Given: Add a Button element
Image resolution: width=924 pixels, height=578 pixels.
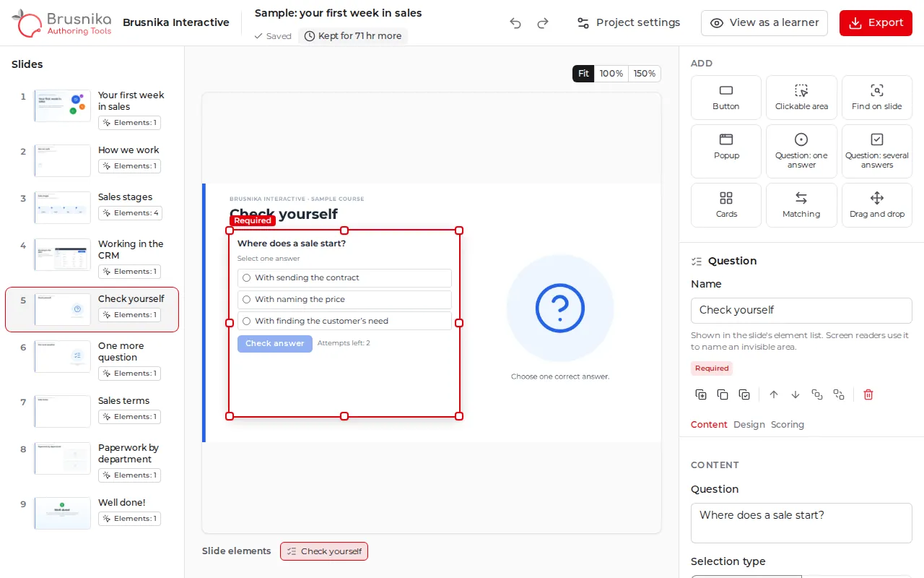Looking at the screenshot, I should coord(726,98).
